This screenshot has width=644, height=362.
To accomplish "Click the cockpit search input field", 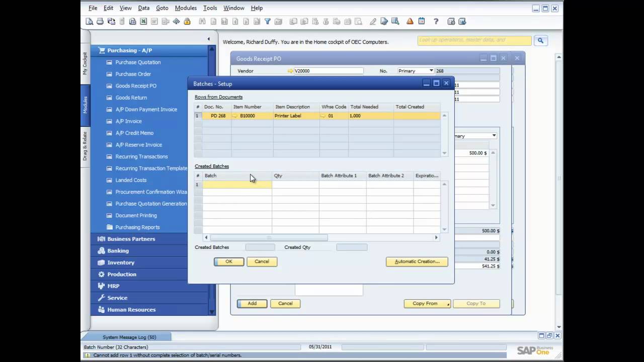I will click(x=474, y=40).
